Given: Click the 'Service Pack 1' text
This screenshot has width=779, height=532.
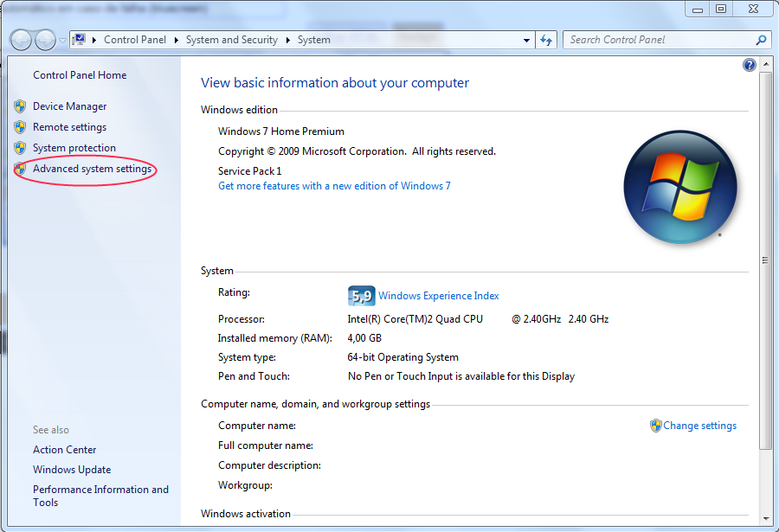Looking at the screenshot, I should click(250, 171).
